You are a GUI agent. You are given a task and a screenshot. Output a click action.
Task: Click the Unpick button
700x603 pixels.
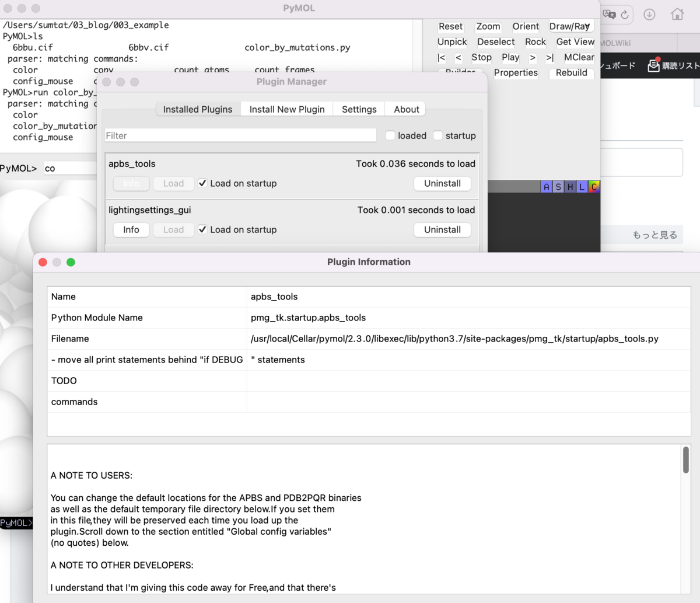(x=452, y=42)
